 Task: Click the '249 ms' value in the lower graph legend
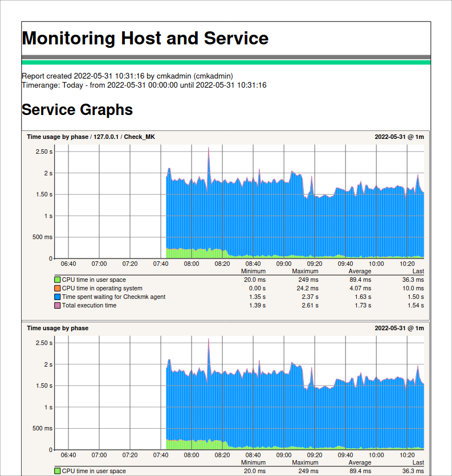click(x=308, y=471)
